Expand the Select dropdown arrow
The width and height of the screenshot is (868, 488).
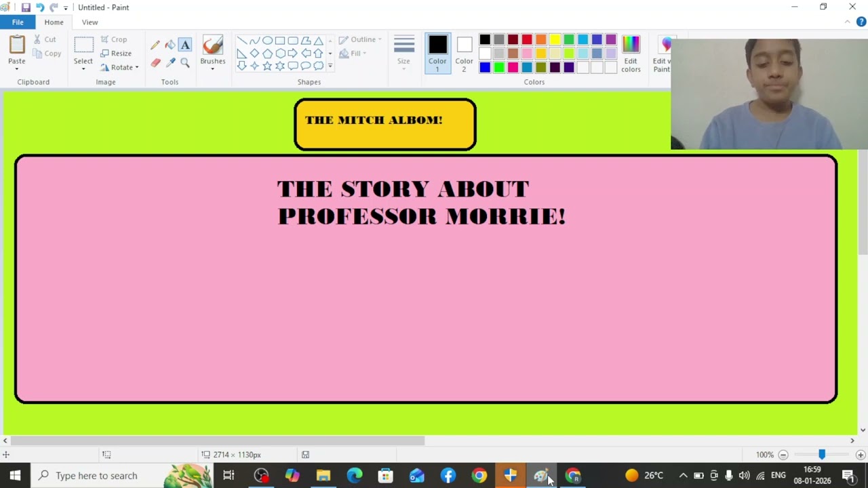click(83, 68)
